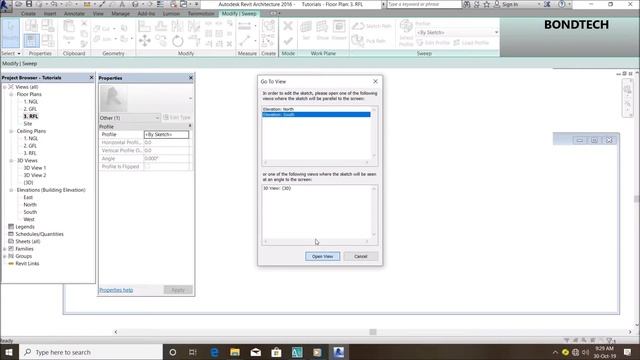
Task: Click the Profile By Sketch property field
Action: [x=166, y=134]
